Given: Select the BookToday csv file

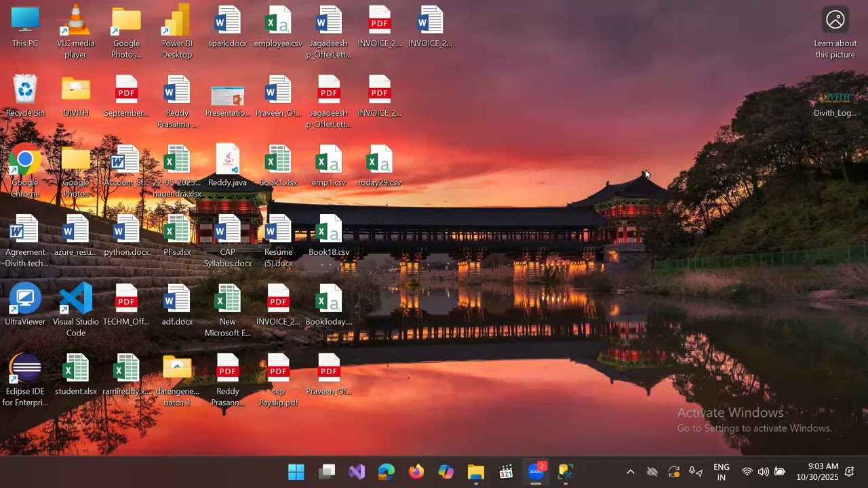Looking at the screenshot, I should tap(329, 305).
